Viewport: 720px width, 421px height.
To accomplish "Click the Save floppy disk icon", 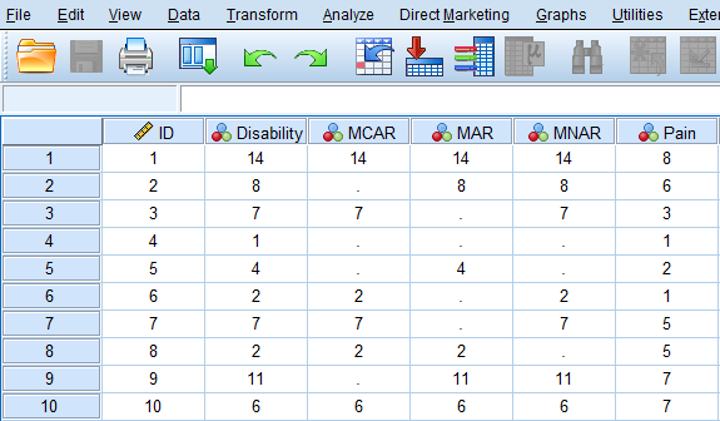I will coord(87,56).
